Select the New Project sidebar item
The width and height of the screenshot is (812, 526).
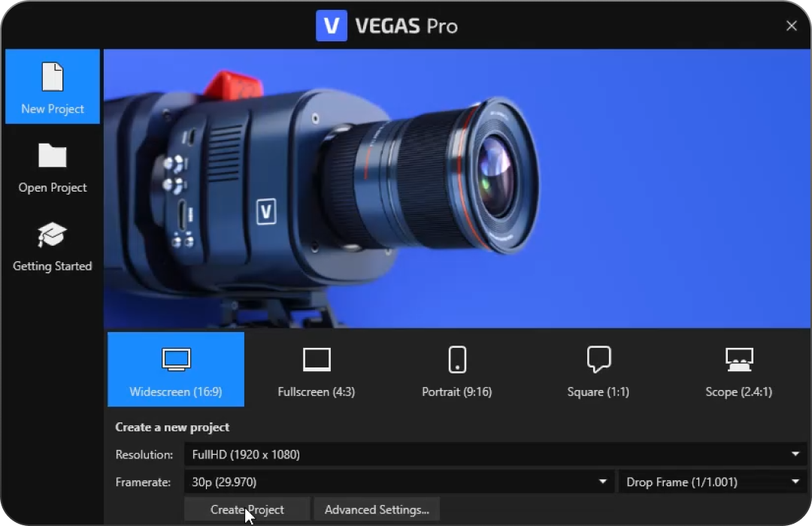[53, 86]
